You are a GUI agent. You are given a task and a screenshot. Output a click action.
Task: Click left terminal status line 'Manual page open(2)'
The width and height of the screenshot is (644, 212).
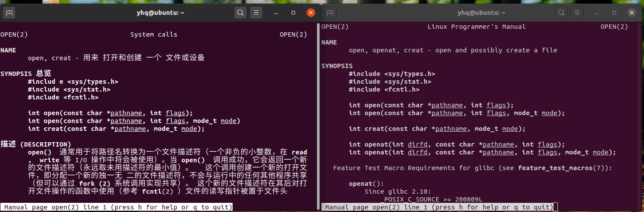[x=116, y=207]
